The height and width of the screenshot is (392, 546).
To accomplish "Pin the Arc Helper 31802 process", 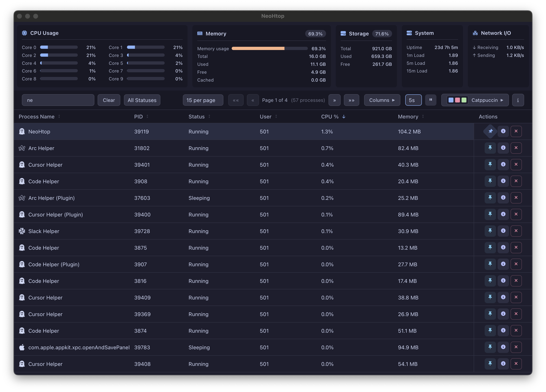I will point(490,148).
